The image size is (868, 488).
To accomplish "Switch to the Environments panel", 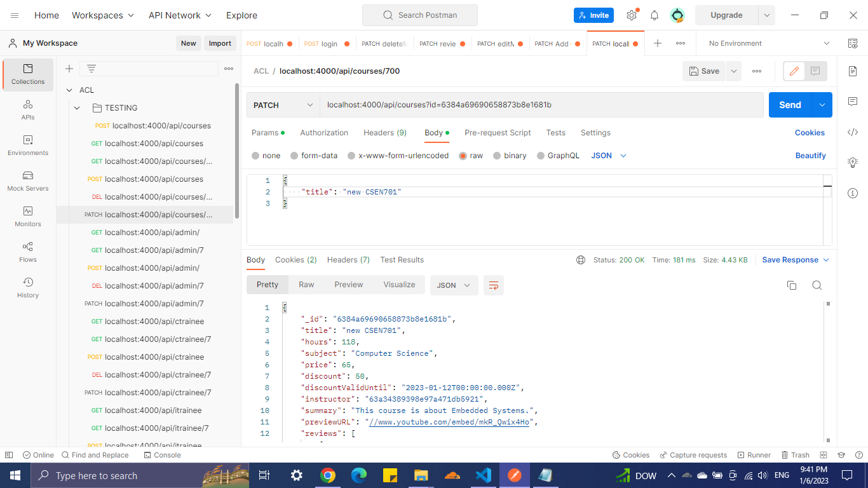I will [27, 146].
